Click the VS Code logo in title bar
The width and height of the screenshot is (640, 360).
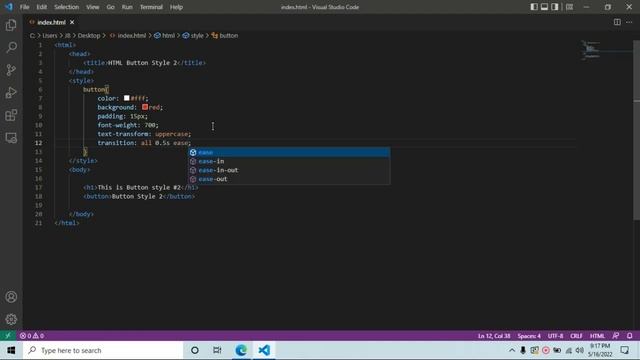9,7
